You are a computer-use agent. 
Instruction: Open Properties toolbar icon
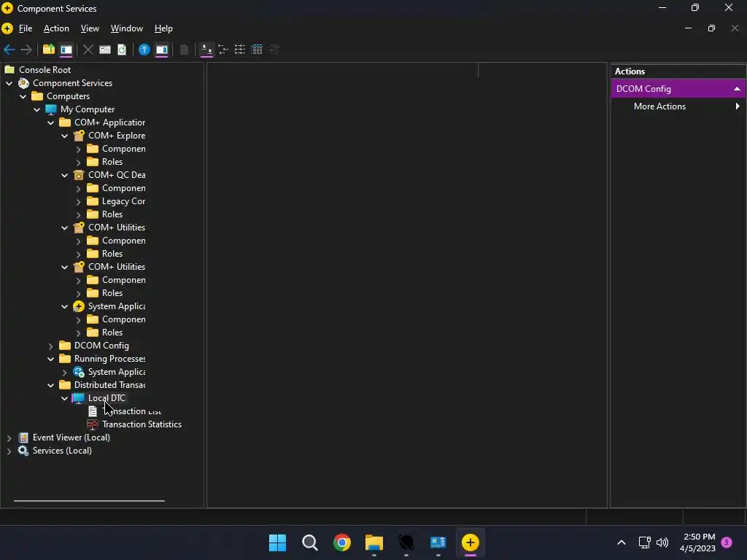point(105,50)
